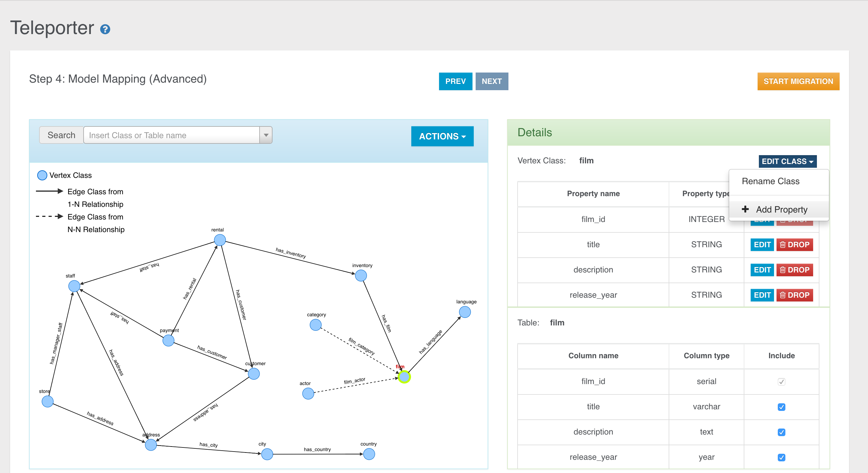
Task: Select the language vertex node
Action: coord(465,312)
